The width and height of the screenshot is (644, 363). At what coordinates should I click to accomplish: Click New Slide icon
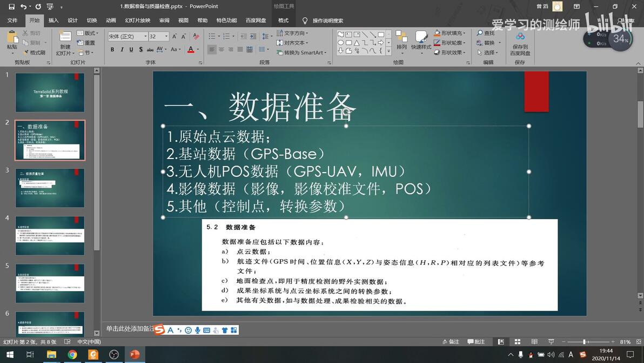coord(65,43)
